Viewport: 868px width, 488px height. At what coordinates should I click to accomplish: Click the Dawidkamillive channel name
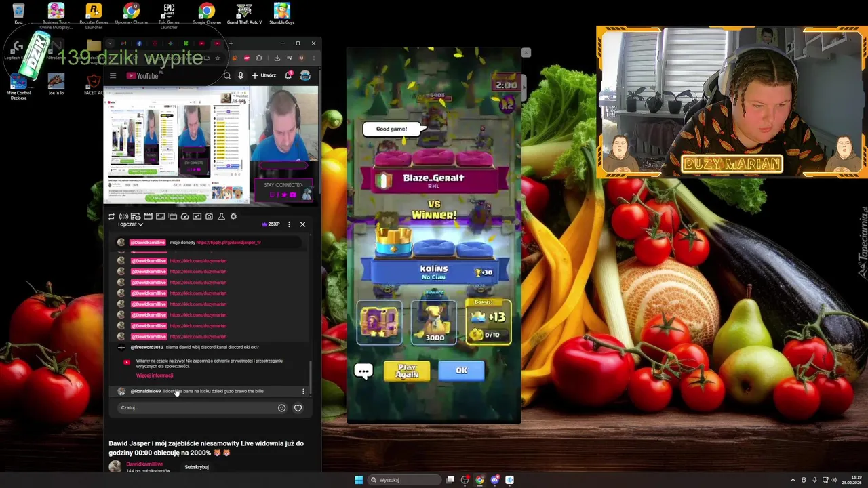[144, 464]
